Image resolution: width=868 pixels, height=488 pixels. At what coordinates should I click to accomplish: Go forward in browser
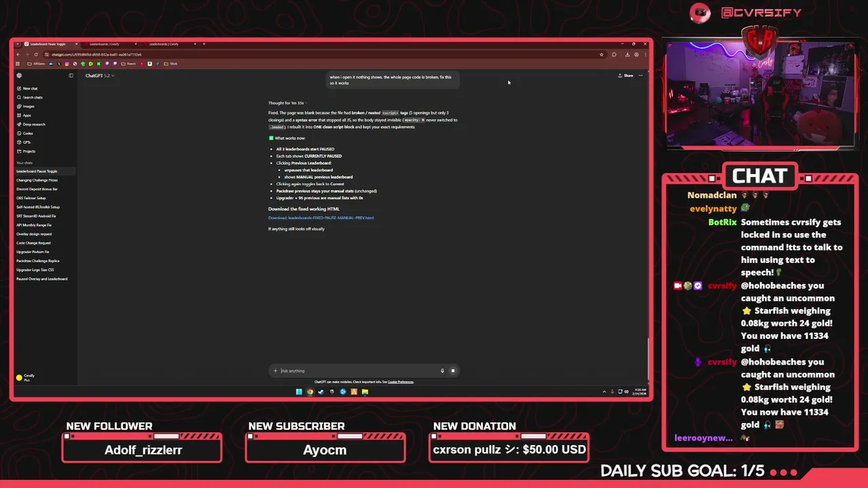click(27, 54)
